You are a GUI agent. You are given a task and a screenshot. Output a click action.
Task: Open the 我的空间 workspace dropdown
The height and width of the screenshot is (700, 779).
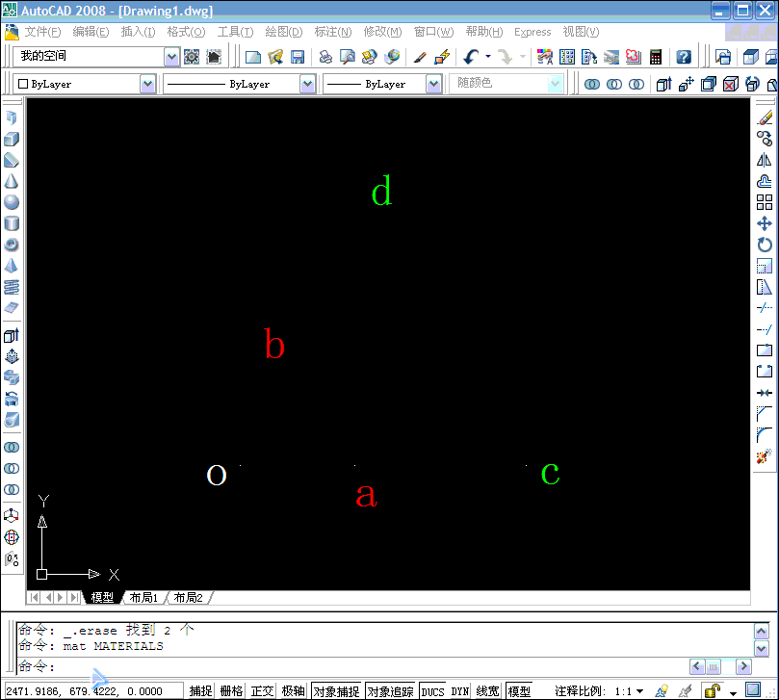point(171,57)
